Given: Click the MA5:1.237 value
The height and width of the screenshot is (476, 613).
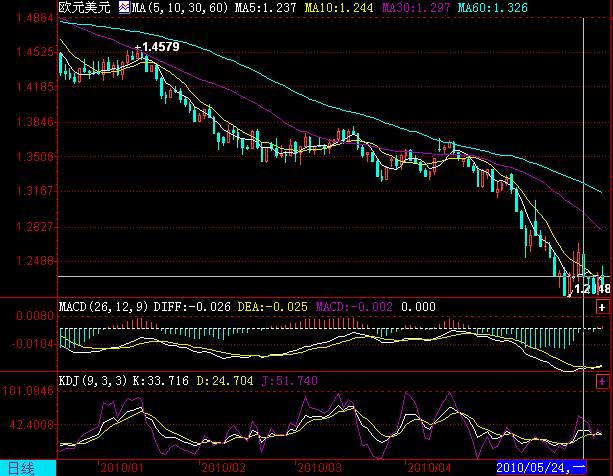Looking at the screenshot, I should pos(265,7).
